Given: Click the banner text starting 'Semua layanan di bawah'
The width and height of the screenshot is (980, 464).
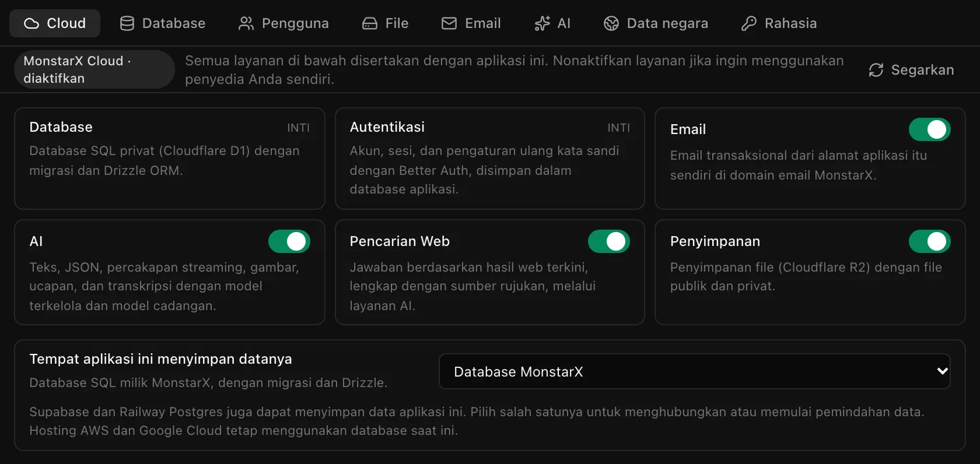Looking at the screenshot, I should [514, 69].
